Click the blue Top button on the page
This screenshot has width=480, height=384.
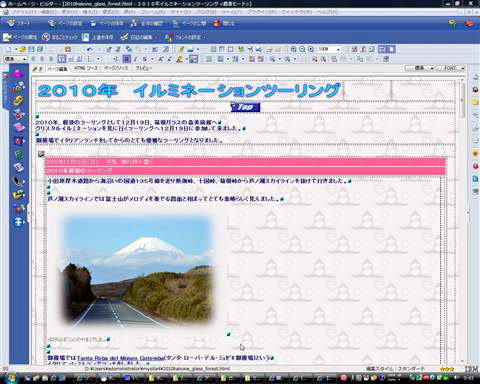point(245,107)
